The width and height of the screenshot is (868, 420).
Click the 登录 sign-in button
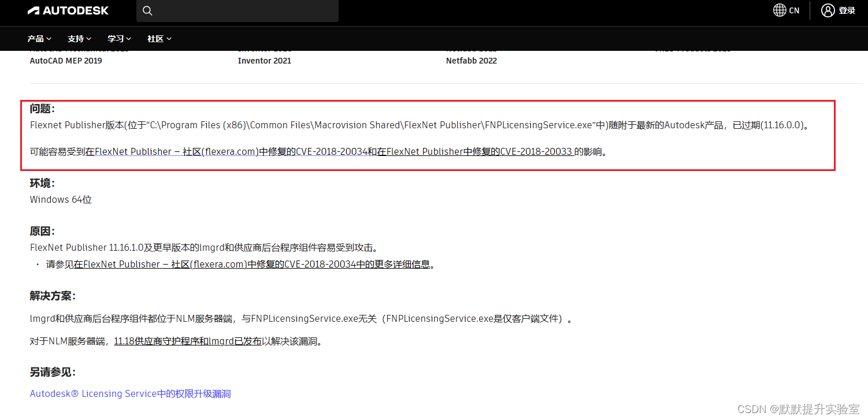click(847, 10)
